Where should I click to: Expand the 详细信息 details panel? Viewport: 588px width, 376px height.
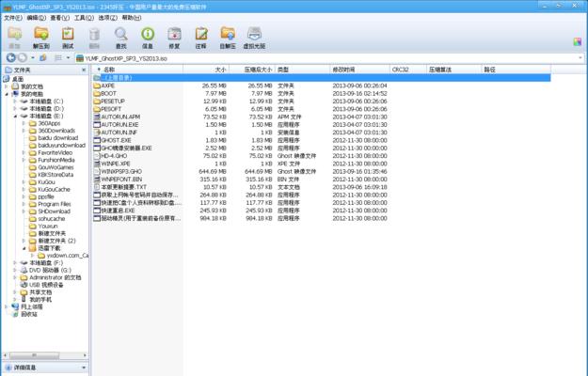point(84,368)
